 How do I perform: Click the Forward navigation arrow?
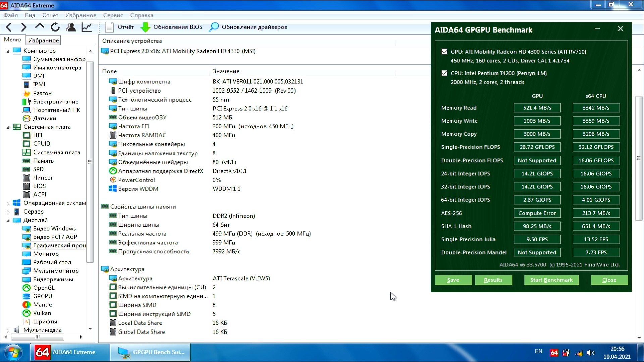pos(24,27)
